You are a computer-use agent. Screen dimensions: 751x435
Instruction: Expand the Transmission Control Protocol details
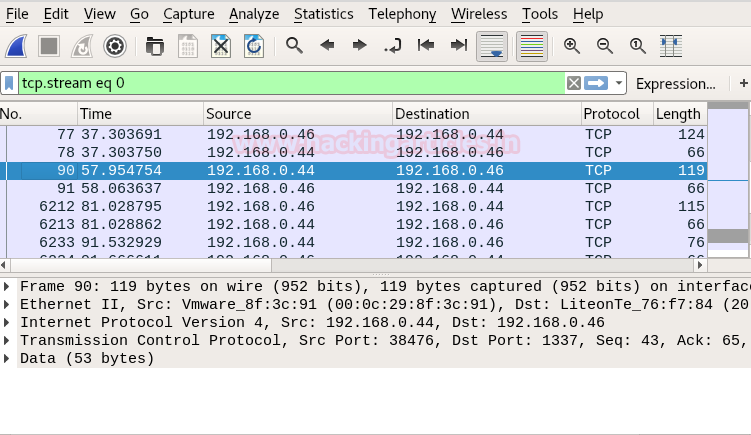(x=8, y=340)
